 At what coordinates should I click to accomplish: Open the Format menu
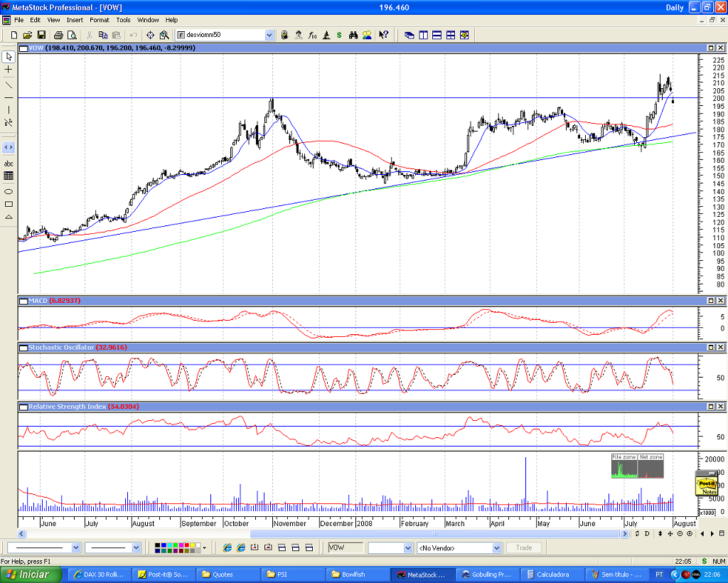100,20
